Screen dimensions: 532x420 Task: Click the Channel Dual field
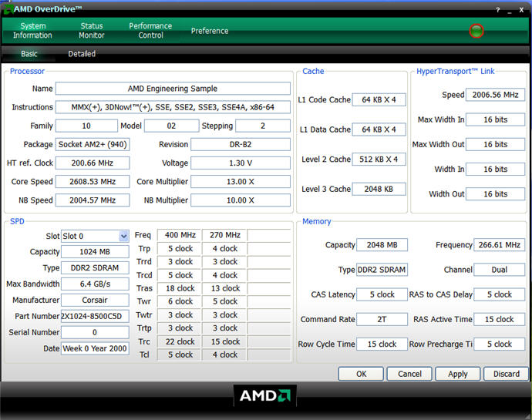coord(500,270)
